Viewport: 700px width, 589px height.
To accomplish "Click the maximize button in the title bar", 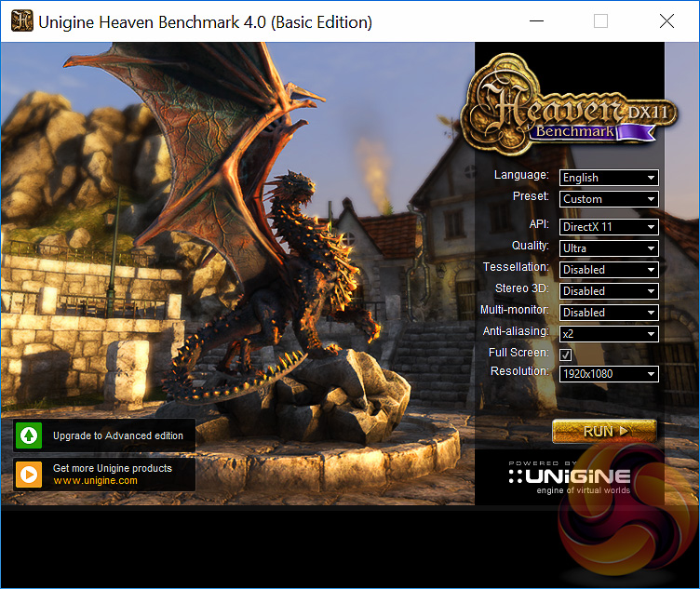I will tap(600, 21).
